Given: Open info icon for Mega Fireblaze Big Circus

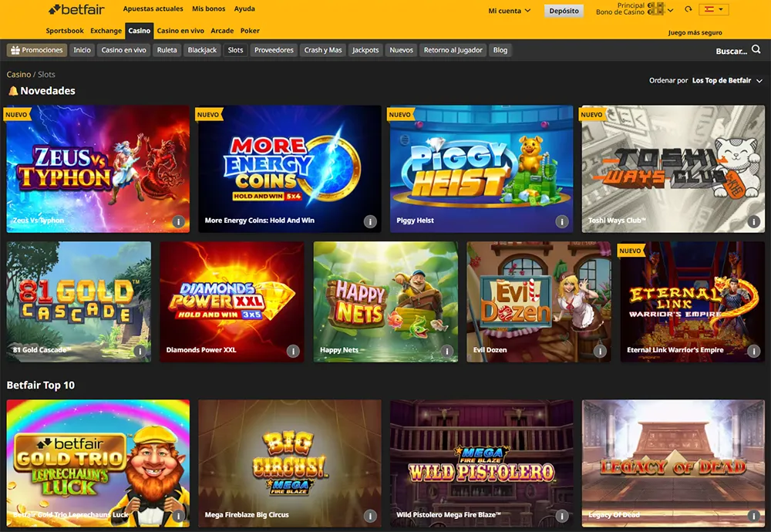Looking at the screenshot, I should 370,516.
